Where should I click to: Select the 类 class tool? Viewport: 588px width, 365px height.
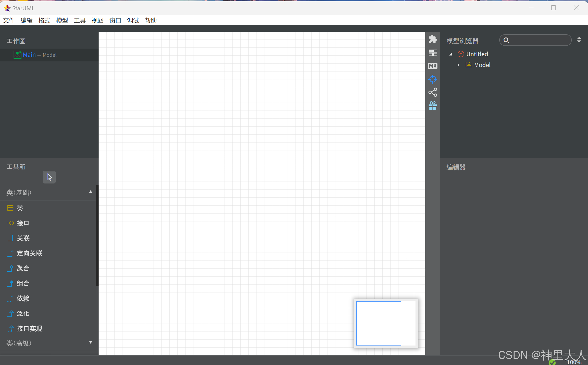click(20, 208)
